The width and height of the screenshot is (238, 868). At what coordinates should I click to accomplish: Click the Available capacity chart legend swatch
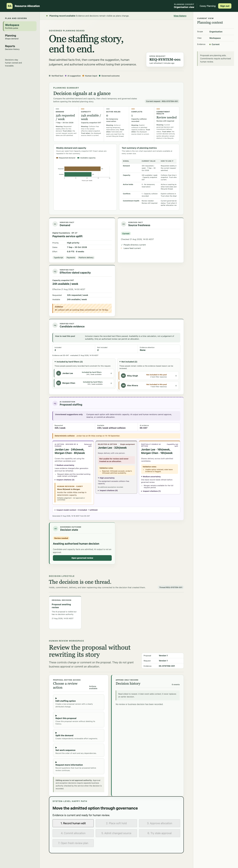coord(79,158)
